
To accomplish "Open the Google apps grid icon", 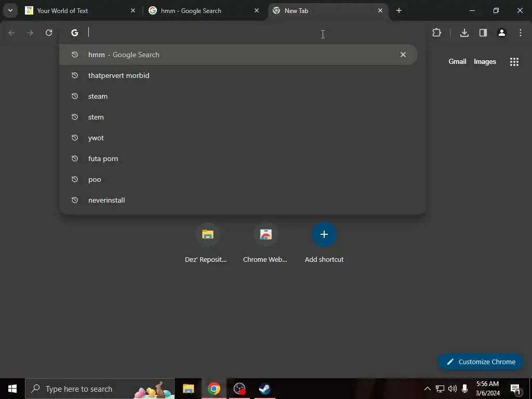I will [x=514, y=61].
